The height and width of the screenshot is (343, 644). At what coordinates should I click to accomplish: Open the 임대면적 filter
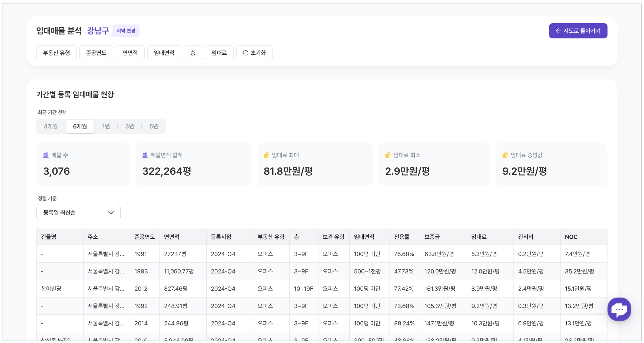pos(164,53)
